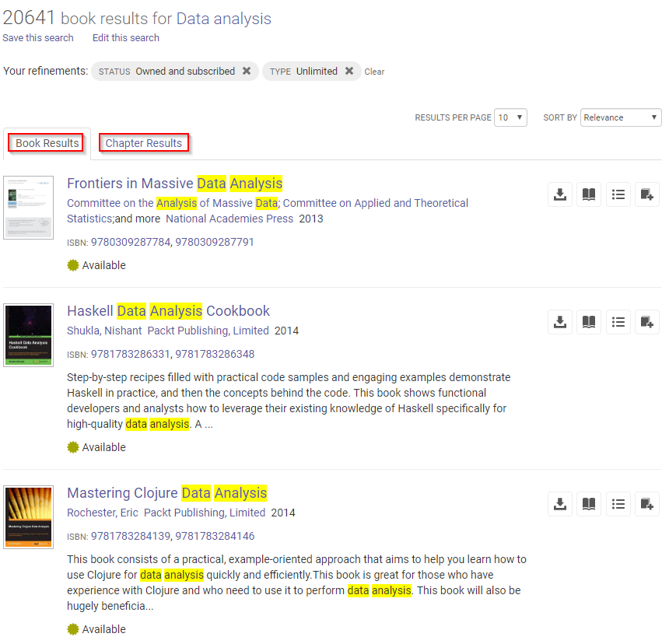The image size is (669, 644).
Task: Read Haskell Data Analysis Cookbook online
Action: [x=589, y=322]
